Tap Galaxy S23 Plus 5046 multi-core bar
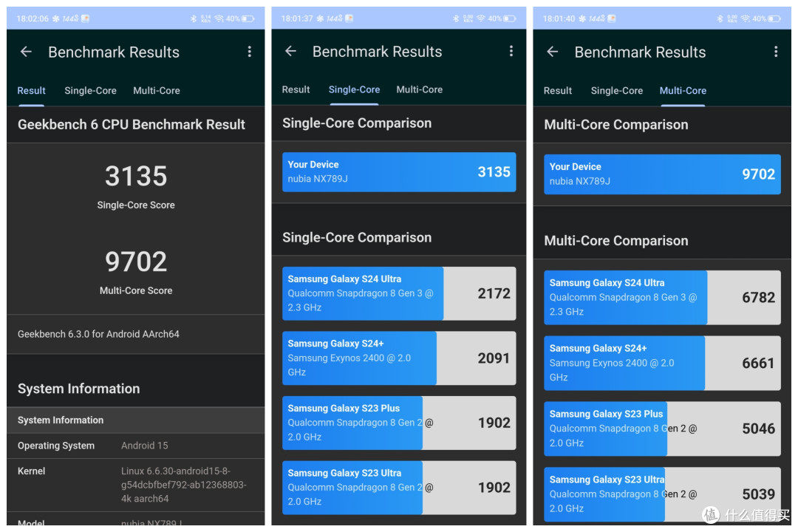The image size is (798, 532). (x=662, y=429)
